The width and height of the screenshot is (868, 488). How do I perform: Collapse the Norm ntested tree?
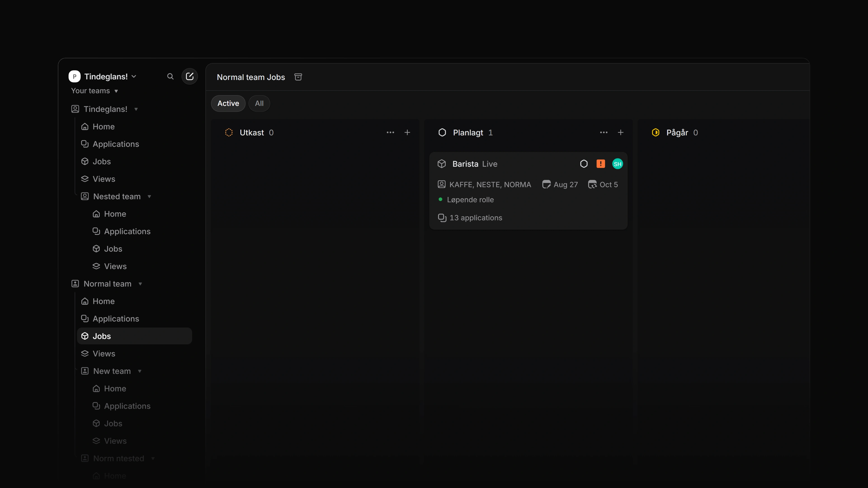[x=153, y=458]
